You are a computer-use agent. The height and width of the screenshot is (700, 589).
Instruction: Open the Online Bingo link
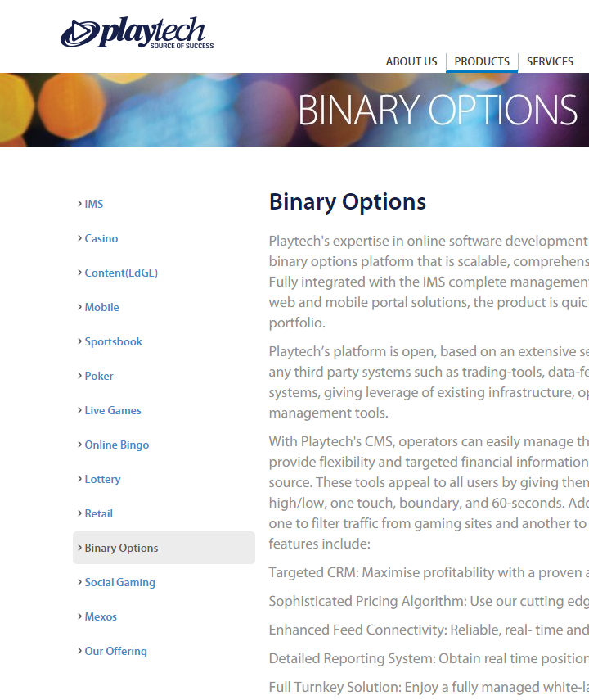[117, 445]
